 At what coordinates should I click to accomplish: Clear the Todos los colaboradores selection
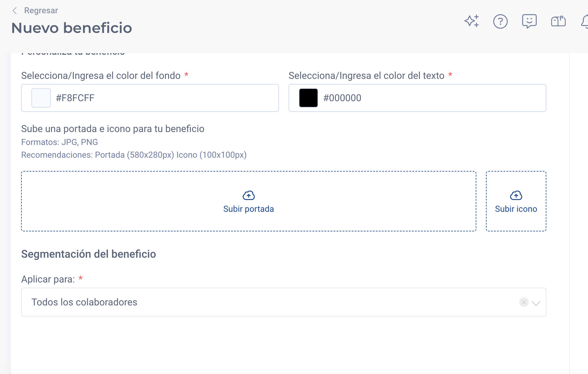524,302
